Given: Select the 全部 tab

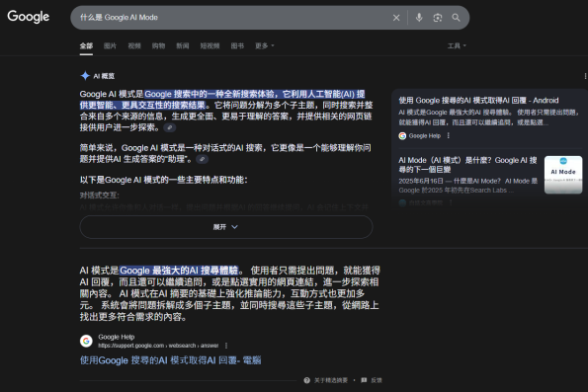Looking at the screenshot, I should (86, 45).
